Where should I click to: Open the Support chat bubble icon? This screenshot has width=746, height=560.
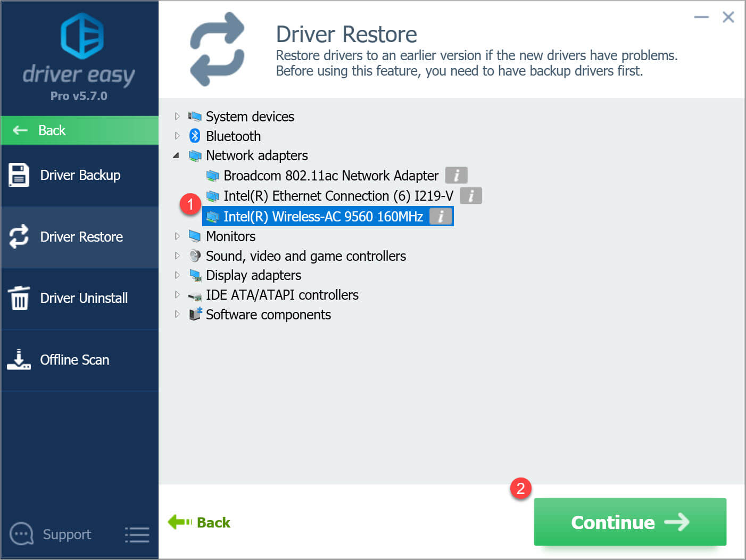coord(22,534)
